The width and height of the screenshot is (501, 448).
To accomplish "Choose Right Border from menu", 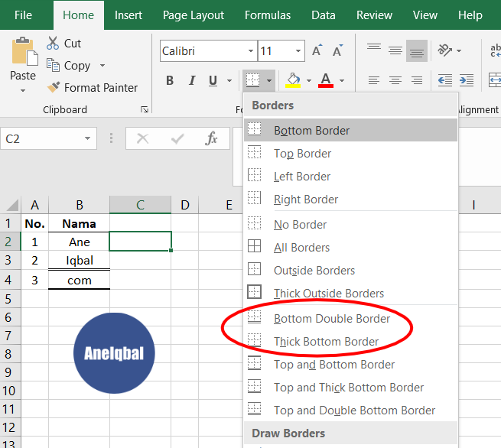I will tap(350, 200).
